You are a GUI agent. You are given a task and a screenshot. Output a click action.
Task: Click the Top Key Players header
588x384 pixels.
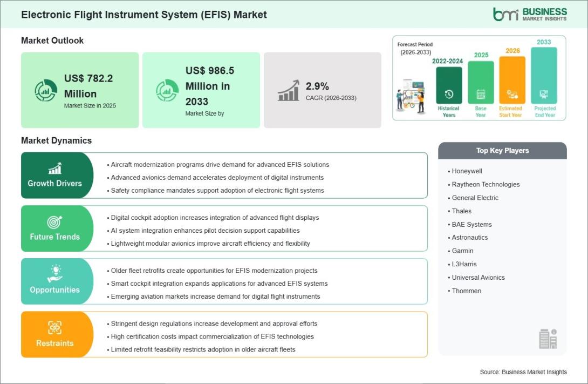503,151
